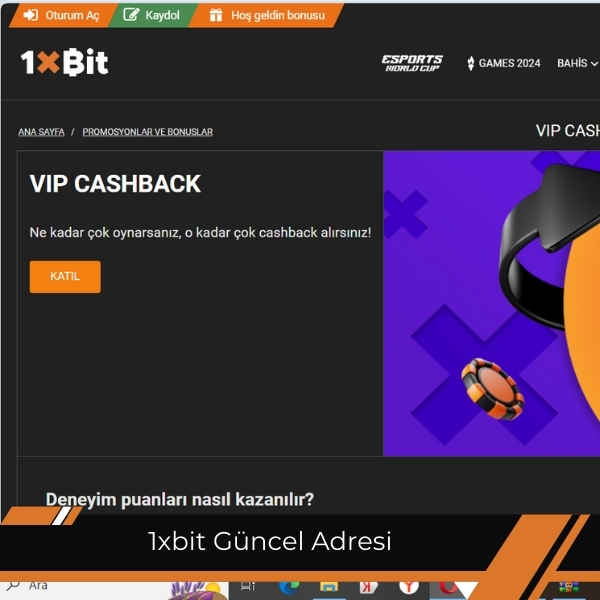Screen dimensions: 600x600
Task: Open the 1xBit logo homepage
Action: coord(65,62)
